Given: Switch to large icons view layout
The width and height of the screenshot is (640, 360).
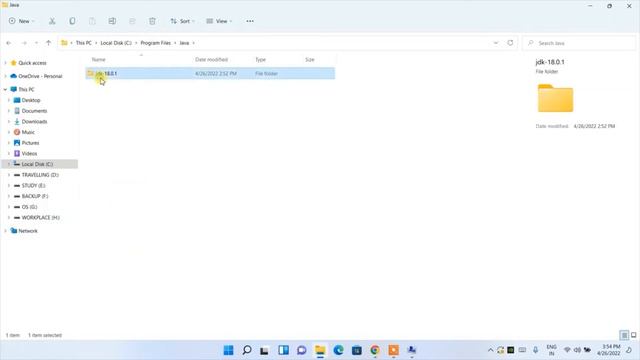Looking at the screenshot, I should click(x=633, y=336).
